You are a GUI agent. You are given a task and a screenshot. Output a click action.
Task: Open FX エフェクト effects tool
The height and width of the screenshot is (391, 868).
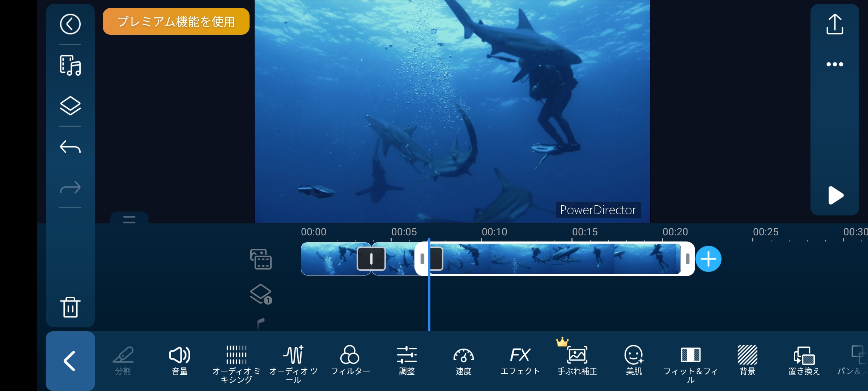[520, 360]
